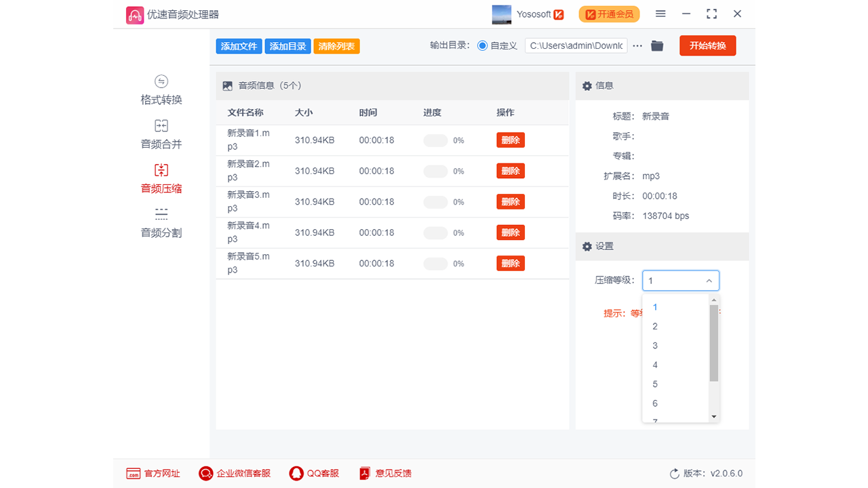
Task: Open the 格式转换 tool in the sidebar
Action: point(161,90)
